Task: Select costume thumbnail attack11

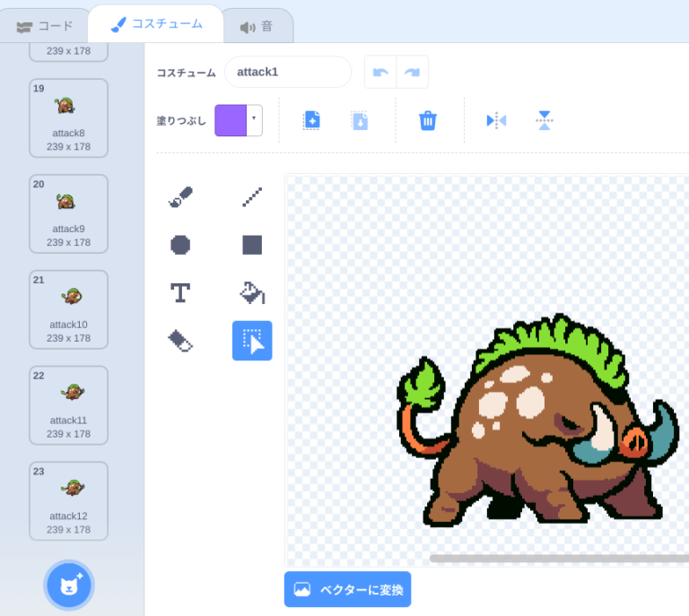Action: (68, 405)
